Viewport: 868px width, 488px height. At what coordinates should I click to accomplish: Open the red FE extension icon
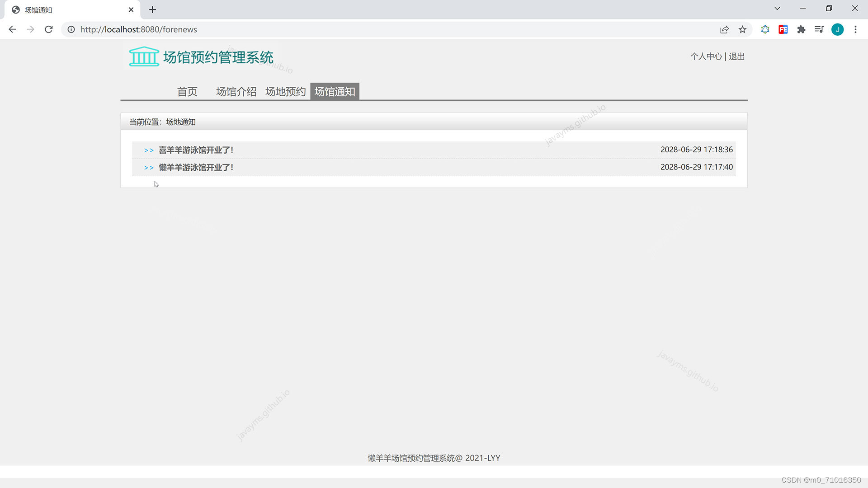tap(783, 29)
